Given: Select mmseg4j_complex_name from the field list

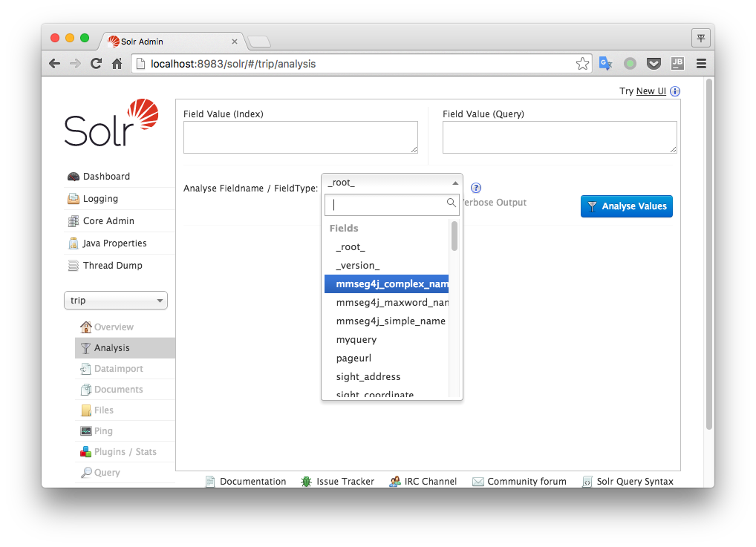Looking at the screenshot, I should 391,284.
